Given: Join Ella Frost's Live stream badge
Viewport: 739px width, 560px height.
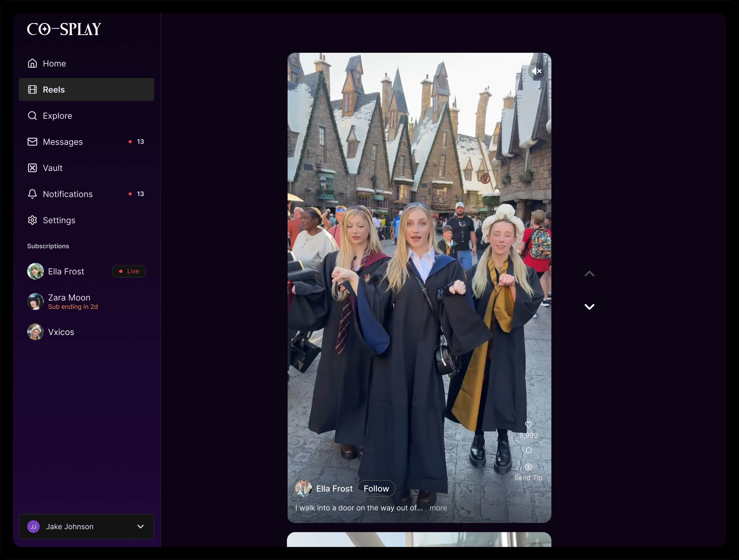Looking at the screenshot, I should tap(129, 271).
